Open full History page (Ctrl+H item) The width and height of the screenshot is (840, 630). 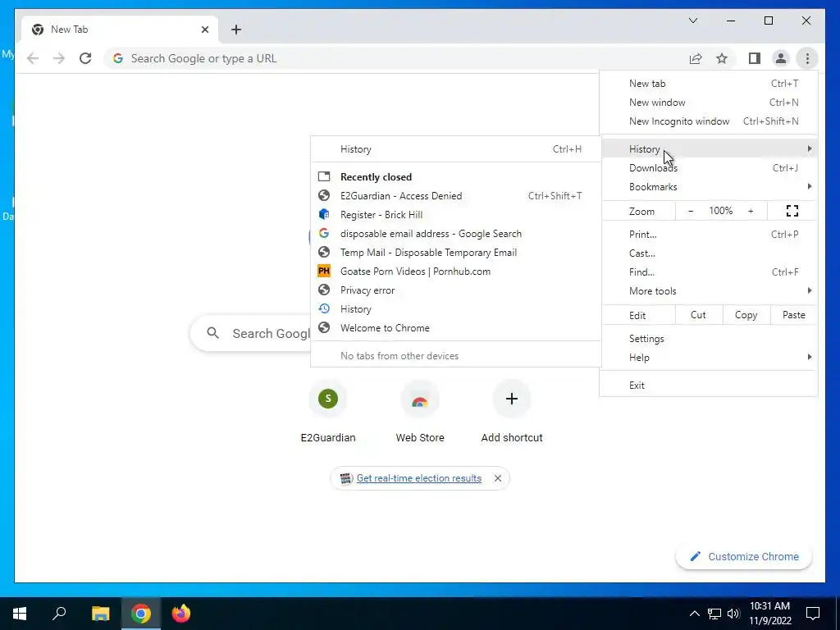click(456, 149)
